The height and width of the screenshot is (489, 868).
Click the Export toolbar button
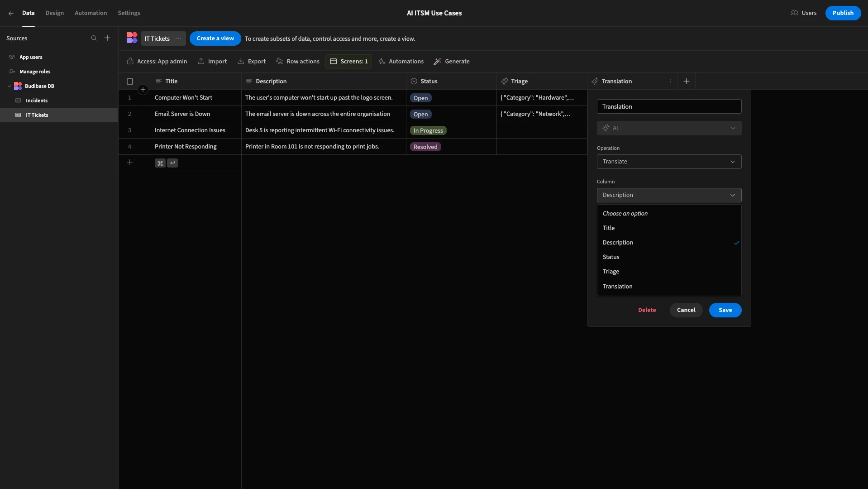tap(252, 62)
